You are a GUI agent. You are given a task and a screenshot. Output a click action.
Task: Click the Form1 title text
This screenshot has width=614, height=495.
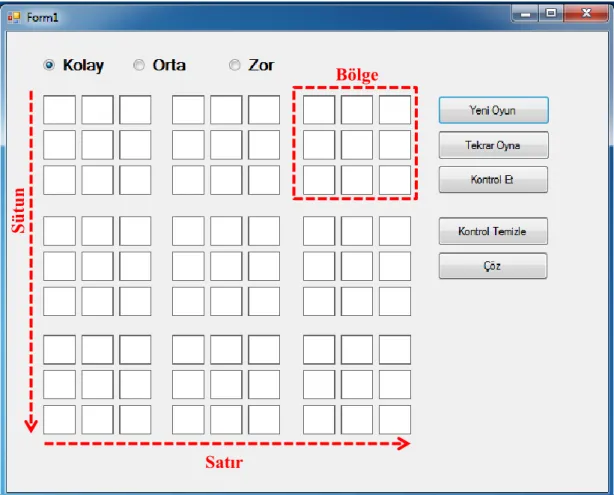click(x=42, y=18)
